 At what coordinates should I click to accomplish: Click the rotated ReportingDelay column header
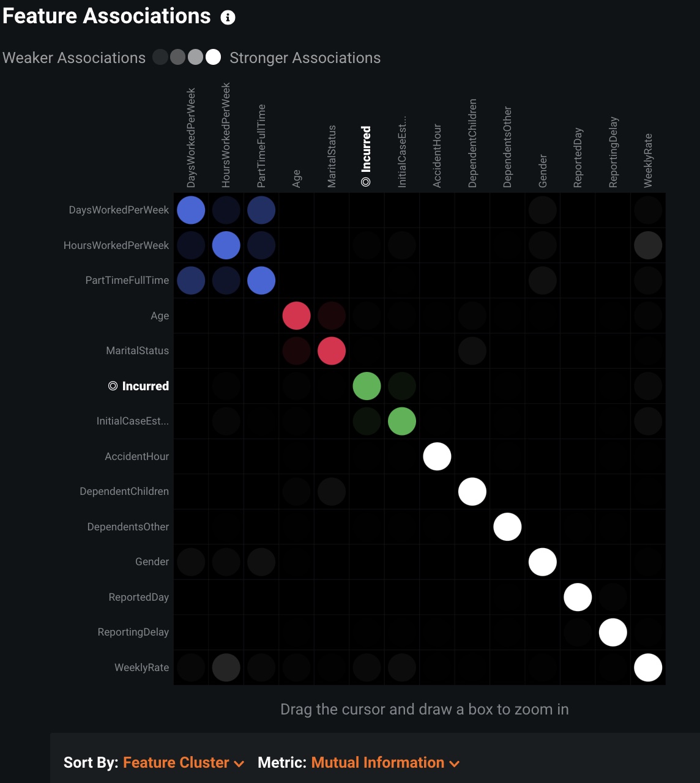pos(613,152)
